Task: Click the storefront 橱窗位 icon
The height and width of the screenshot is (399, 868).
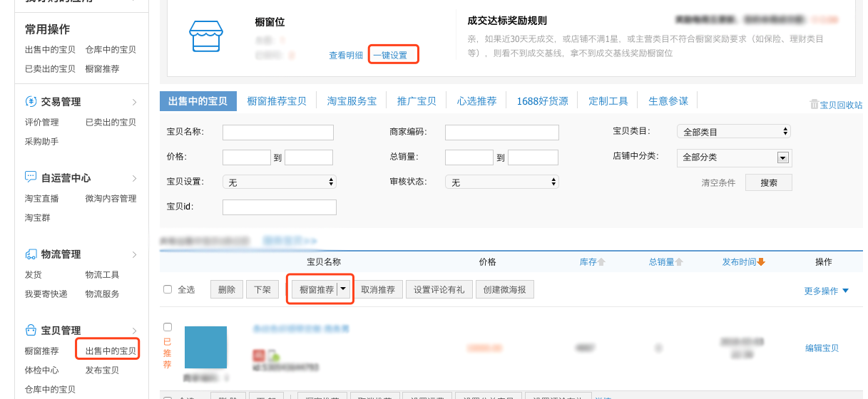Action: (x=205, y=36)
